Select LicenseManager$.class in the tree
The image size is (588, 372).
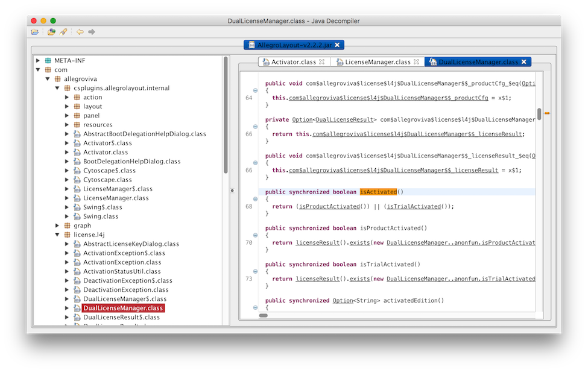[118, 189]
